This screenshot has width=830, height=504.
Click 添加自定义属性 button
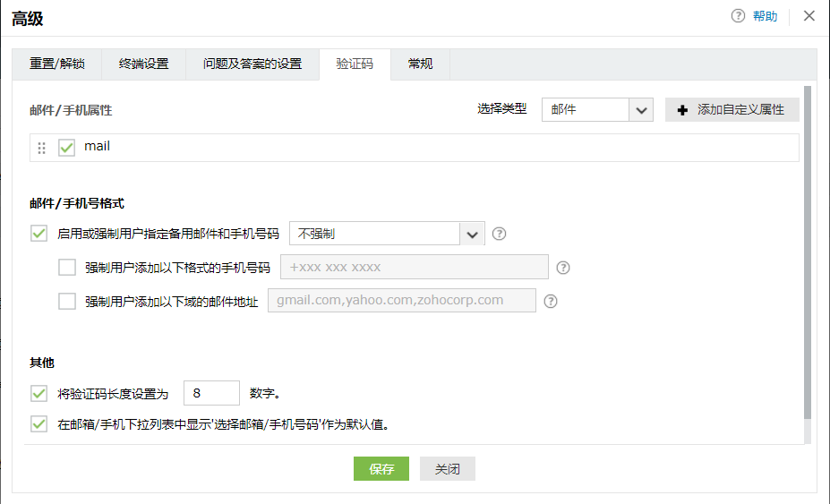(732, 109)
